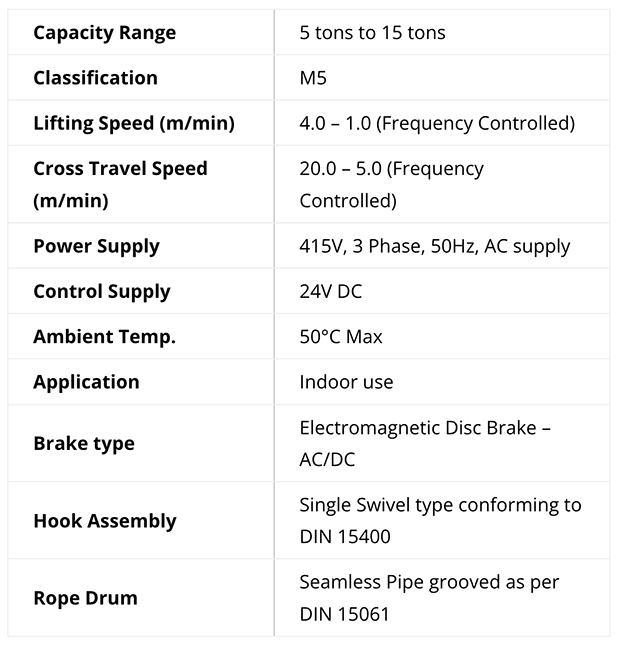
Task: Click the Ambient Temp. label
Action: [104, 337]
